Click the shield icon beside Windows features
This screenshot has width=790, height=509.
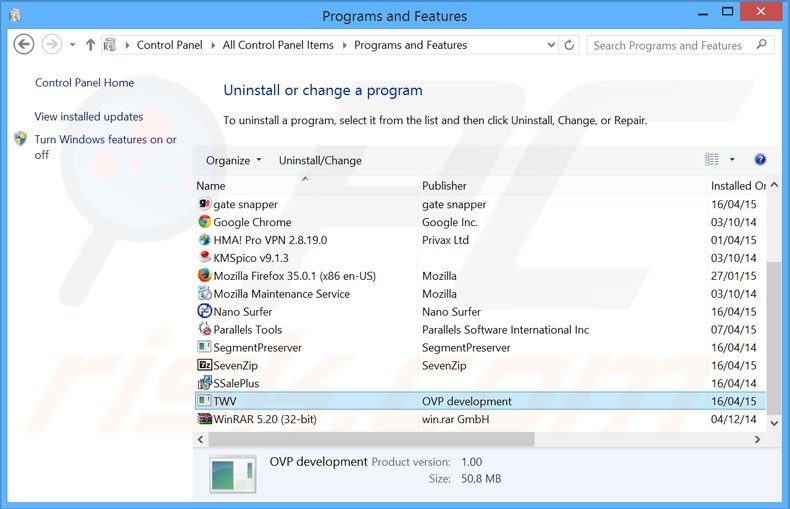click(x=21, y=139)
